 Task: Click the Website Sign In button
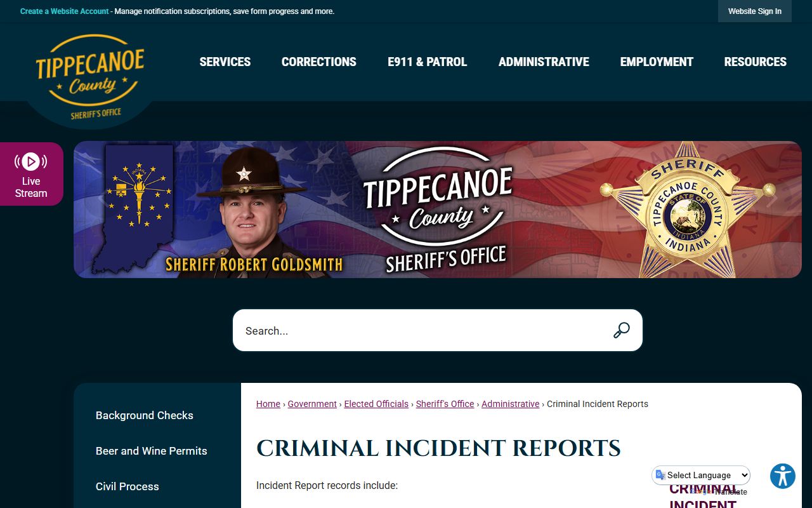755,11
